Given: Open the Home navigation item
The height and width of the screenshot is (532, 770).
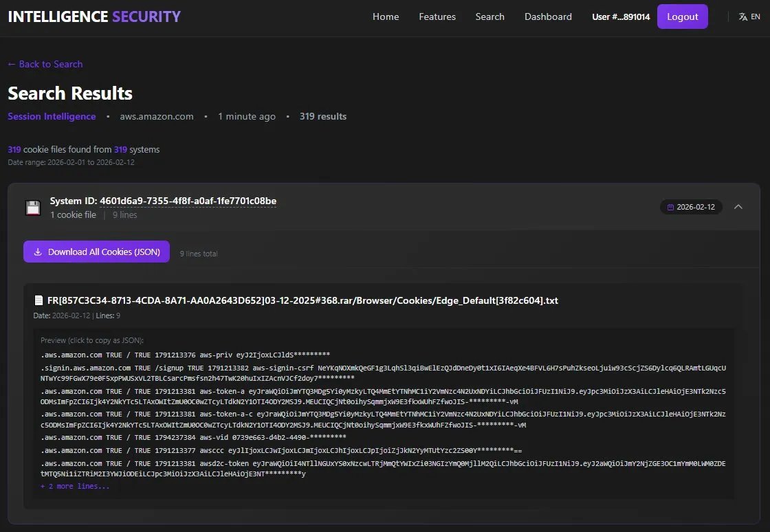Looking at the screenshot, I should [x=386, y=16].
